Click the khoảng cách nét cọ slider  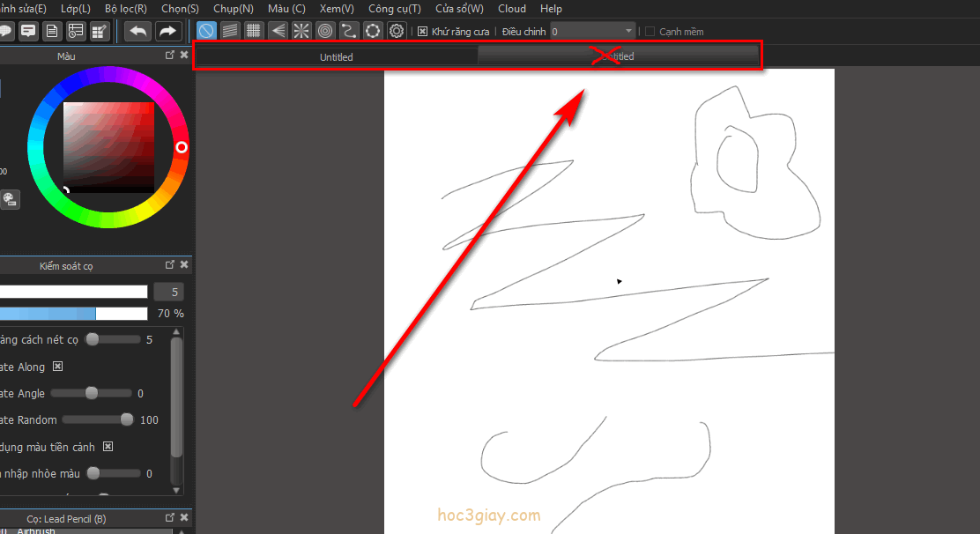pyautogui.click(x=113, y=339)
